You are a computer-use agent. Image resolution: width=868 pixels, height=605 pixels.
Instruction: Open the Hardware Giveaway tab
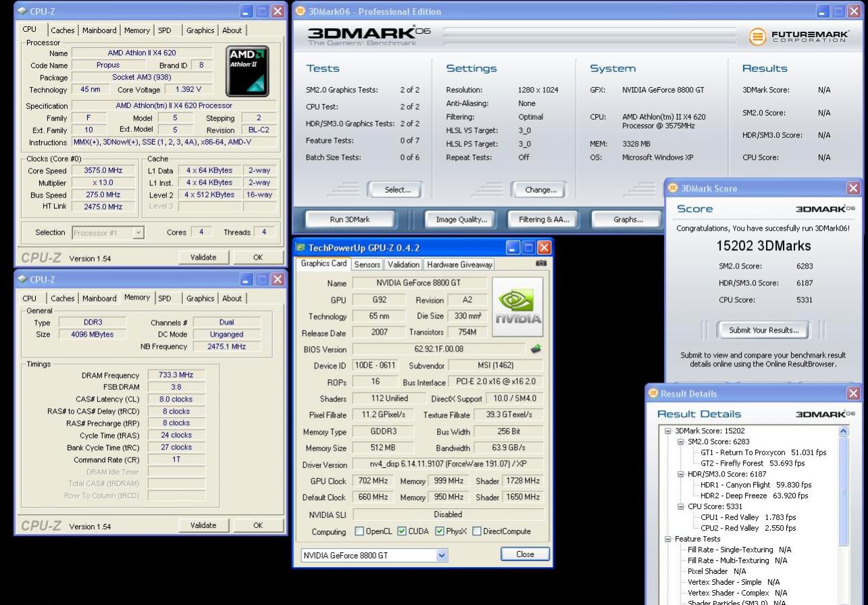point(461,264)
